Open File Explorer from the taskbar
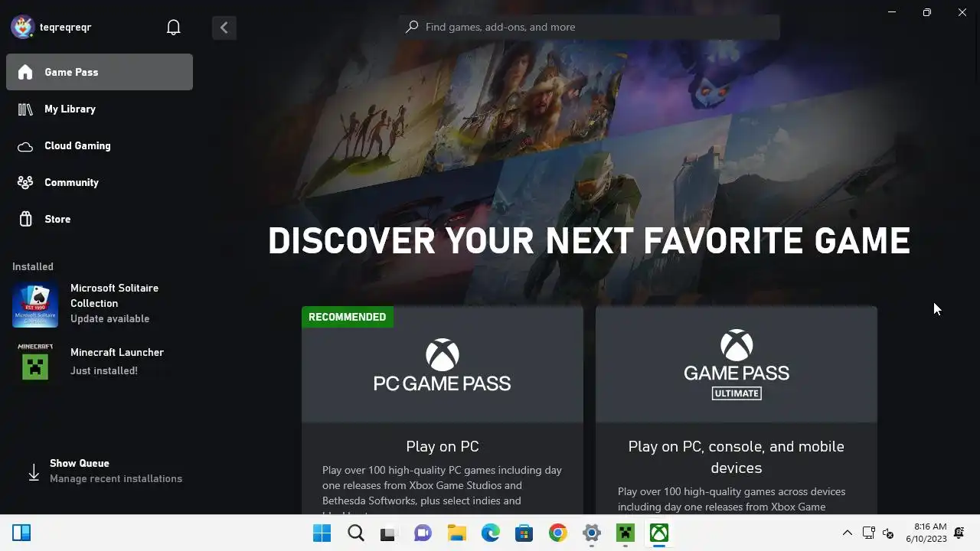The width and height of the screenshot is (980, 551). (457, 533)
